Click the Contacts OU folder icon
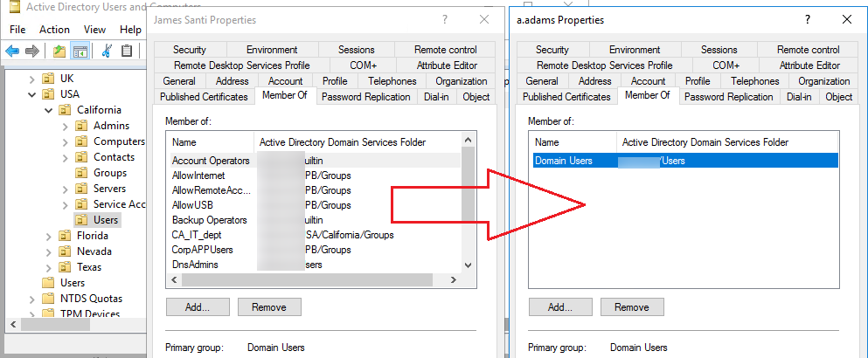 (81, 157)
